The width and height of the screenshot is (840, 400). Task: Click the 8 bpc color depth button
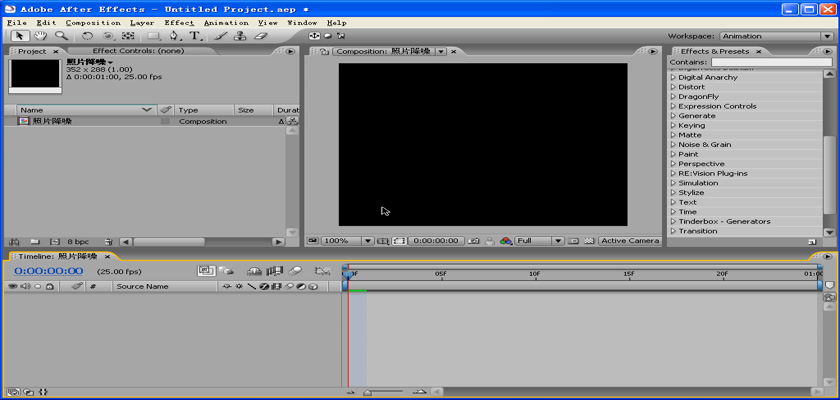[77, 242]
